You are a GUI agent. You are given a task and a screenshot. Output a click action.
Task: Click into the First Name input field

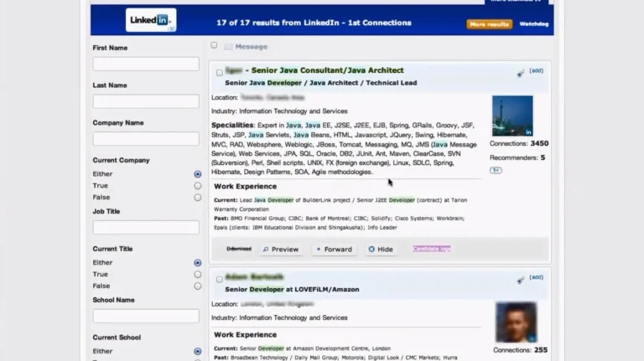(146, 64)
